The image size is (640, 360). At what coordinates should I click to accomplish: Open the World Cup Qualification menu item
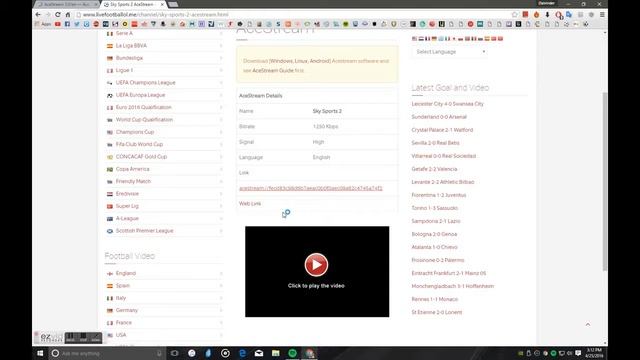[144, 120]
